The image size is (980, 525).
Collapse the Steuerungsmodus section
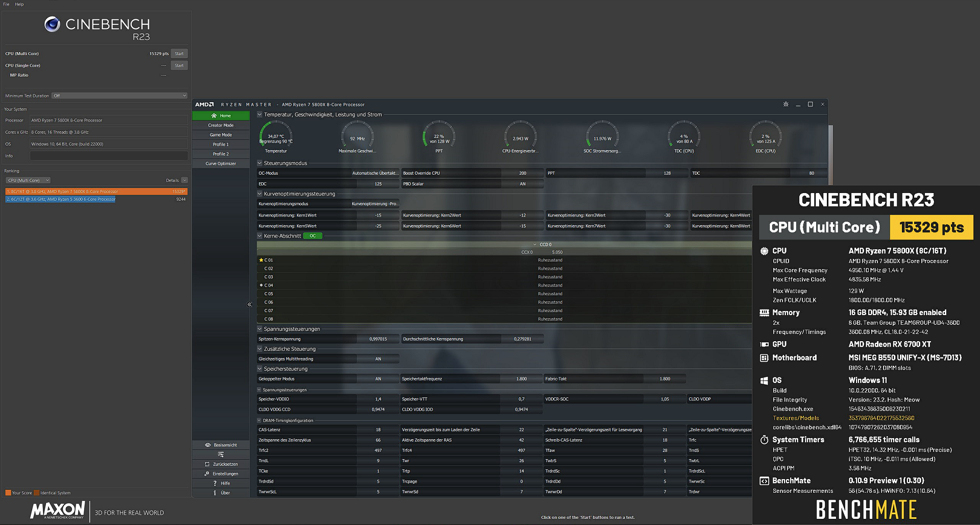click(x=259, y=163)
